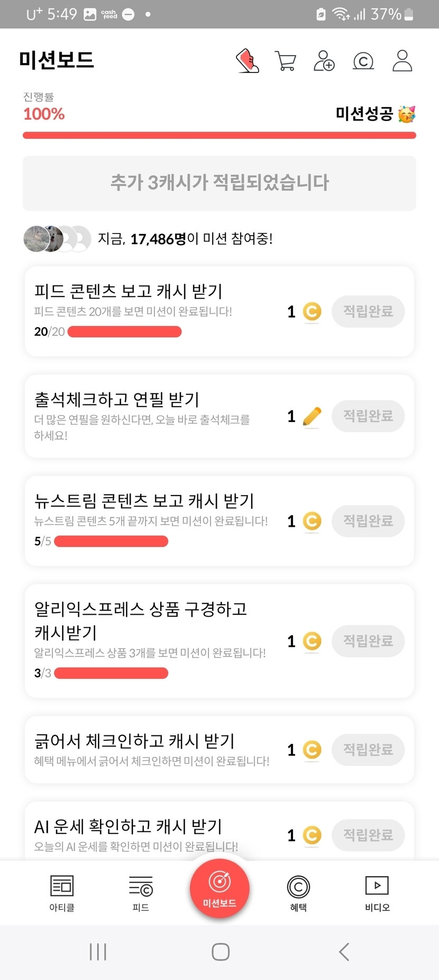439x980 pixels.
Task: Open the shopping cart
Action: pyautogui.click(x=286, y=61)
